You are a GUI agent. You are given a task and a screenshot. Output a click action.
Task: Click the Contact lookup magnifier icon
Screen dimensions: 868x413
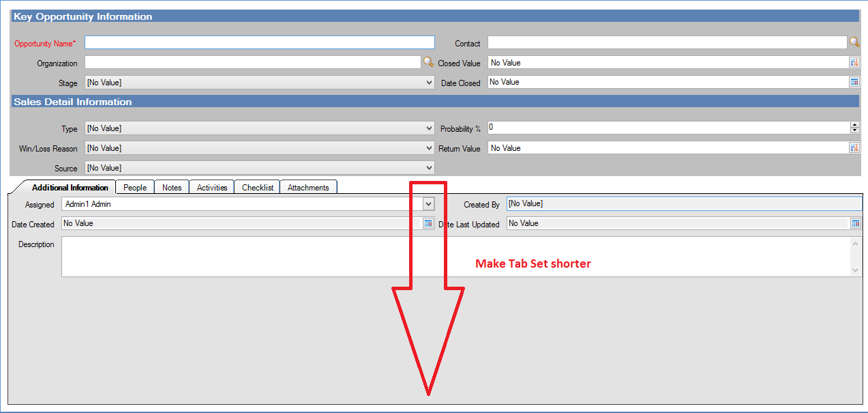point(854,42)
